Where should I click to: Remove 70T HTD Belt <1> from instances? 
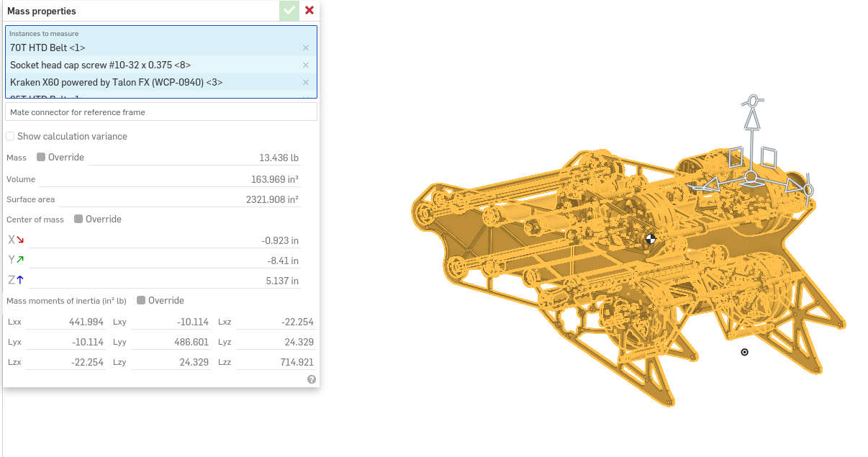coord(305,48)
